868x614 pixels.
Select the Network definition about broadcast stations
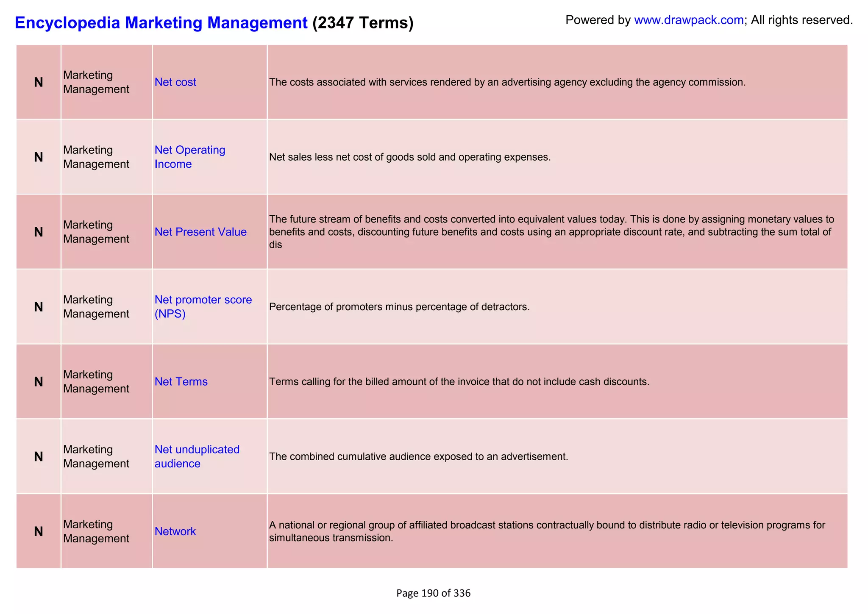pos(547,531)
